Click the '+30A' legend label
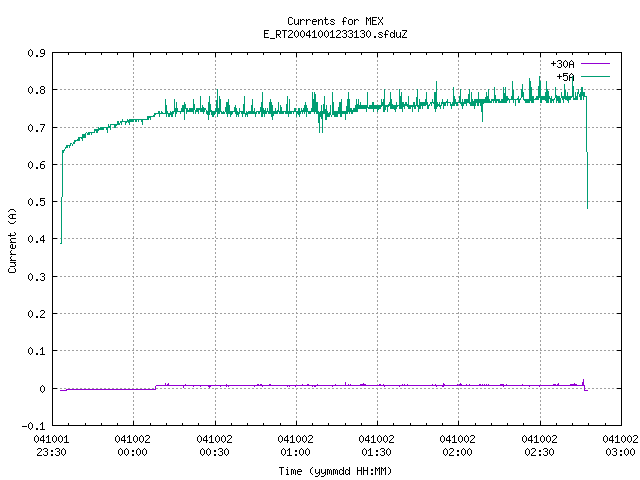 (562, 64)
